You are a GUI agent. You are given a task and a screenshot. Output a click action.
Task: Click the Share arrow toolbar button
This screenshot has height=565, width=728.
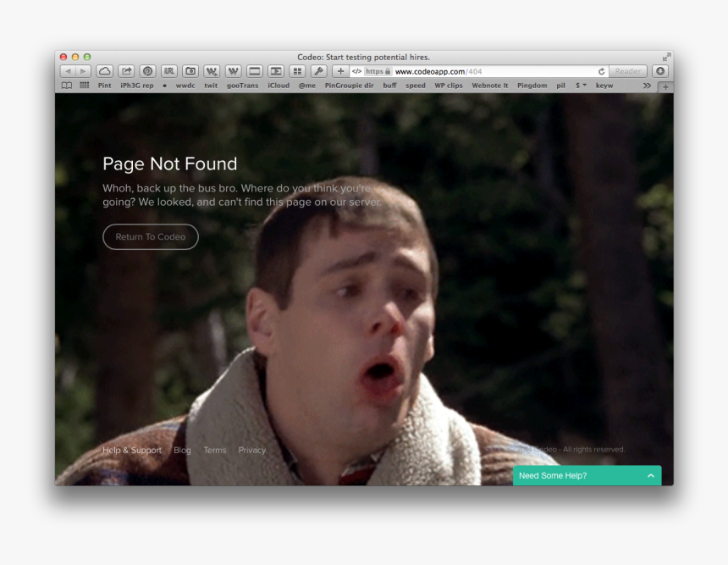[126, 71]
